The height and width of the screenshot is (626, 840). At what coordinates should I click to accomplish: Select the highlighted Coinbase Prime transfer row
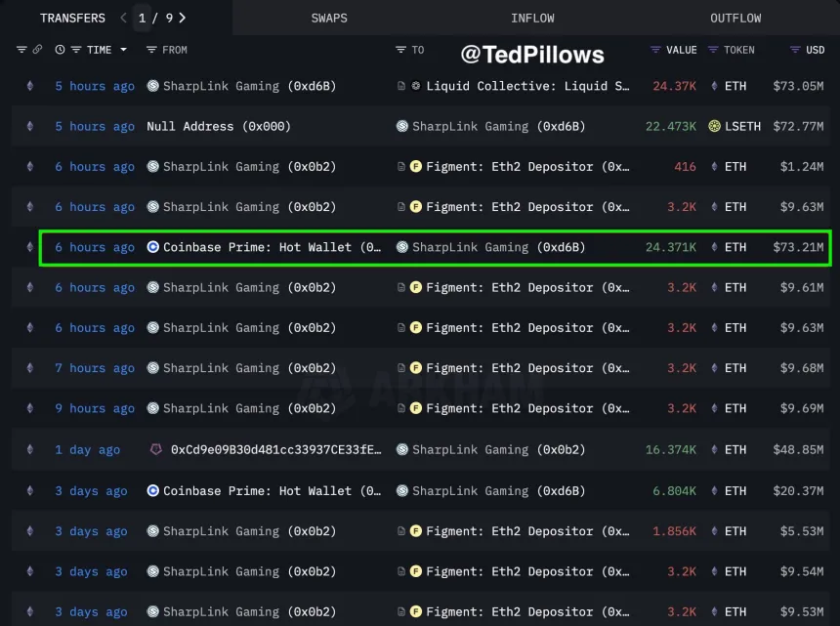point(420,247)
